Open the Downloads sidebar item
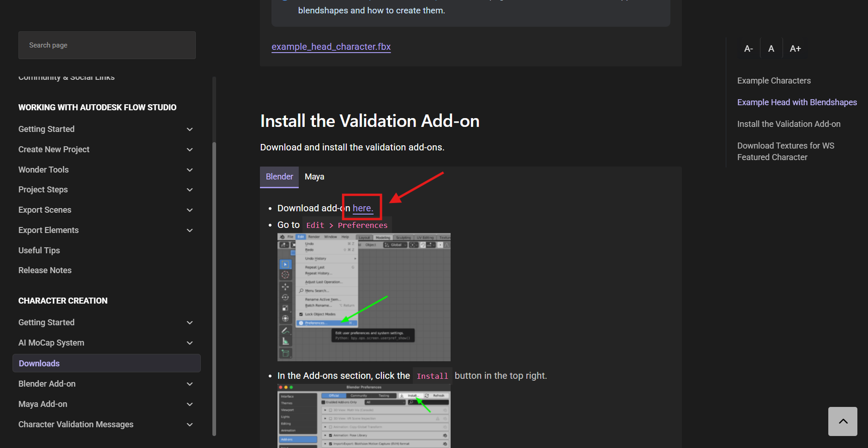The image size is (868, 448). click(x=39, y=364)
